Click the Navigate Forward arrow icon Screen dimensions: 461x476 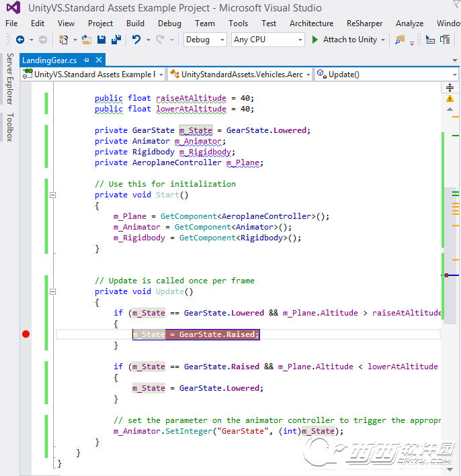point(43,40)
